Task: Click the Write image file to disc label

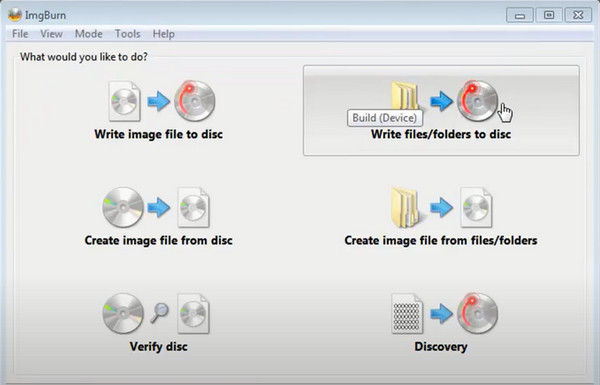Action: pyautogui.click(x=158, y=134)
